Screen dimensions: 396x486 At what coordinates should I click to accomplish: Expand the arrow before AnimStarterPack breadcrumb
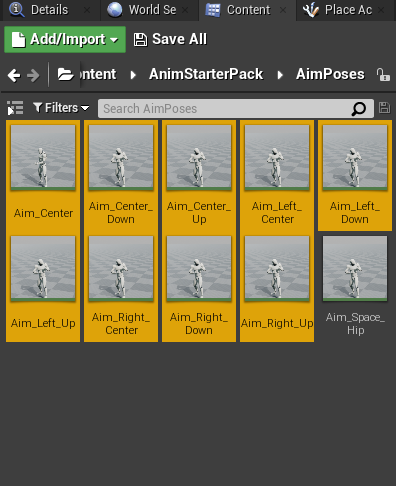click(133, 75)
